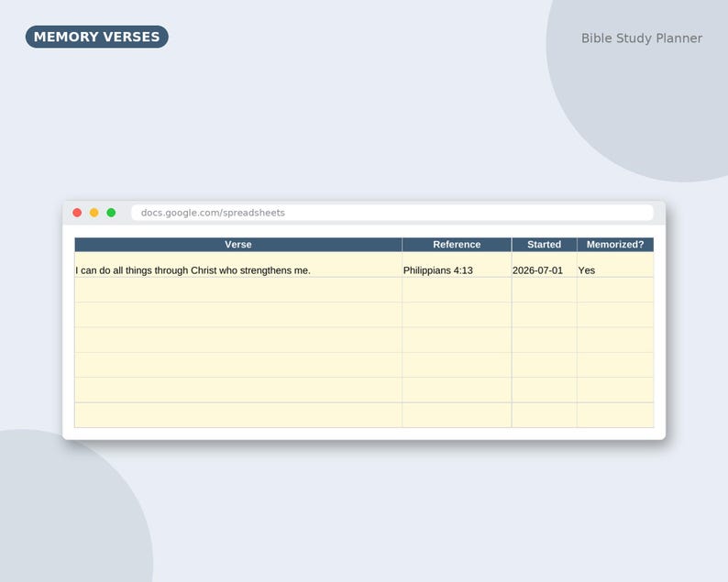The height and width of the screenshot is (582, 728).
Task: Click the red close window dot
Action: [77, 213]
